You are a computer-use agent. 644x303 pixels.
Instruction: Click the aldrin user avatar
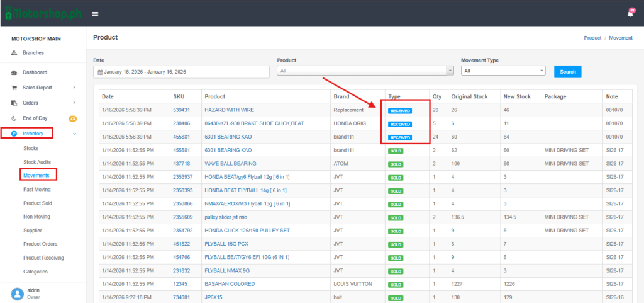[16, 294]
